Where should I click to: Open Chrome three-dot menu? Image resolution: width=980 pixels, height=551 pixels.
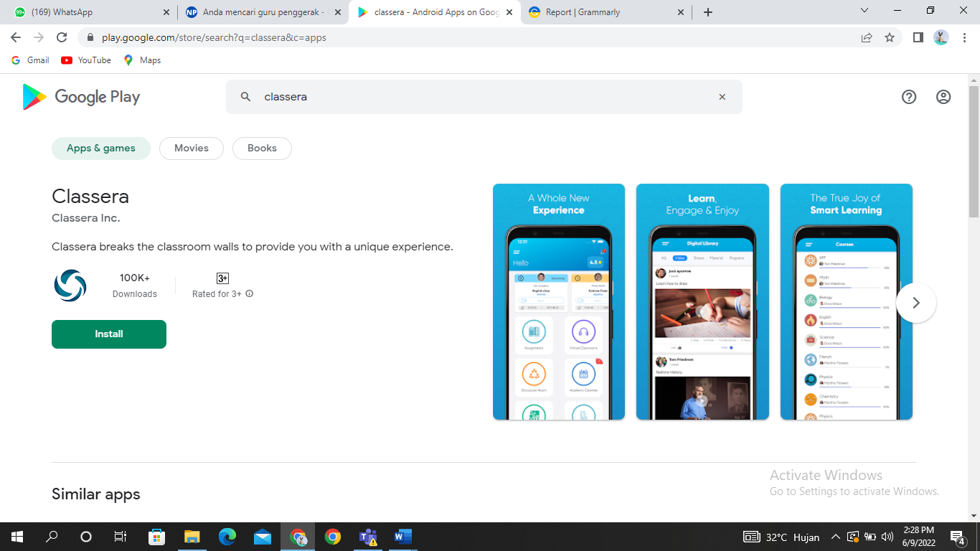pyautogui.click(x=964, y=37)
